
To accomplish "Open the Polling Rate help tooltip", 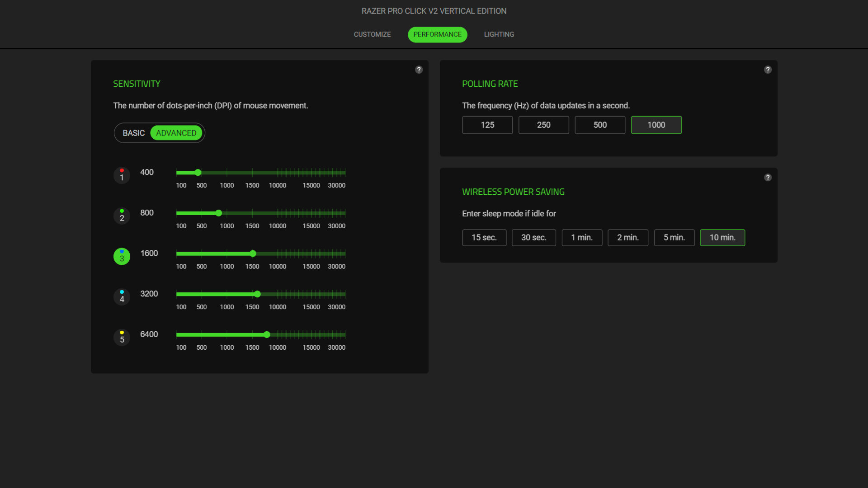I will pyautogui.click(x=768, y=70).
